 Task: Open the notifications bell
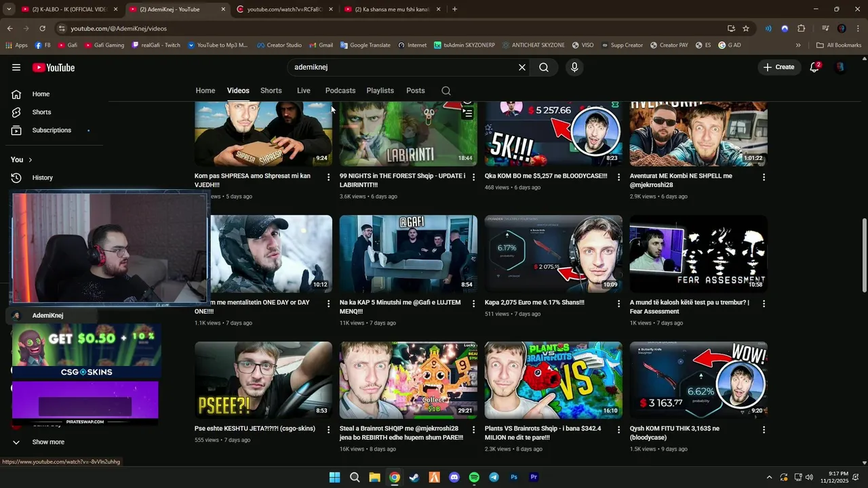(x=815, y=67)
